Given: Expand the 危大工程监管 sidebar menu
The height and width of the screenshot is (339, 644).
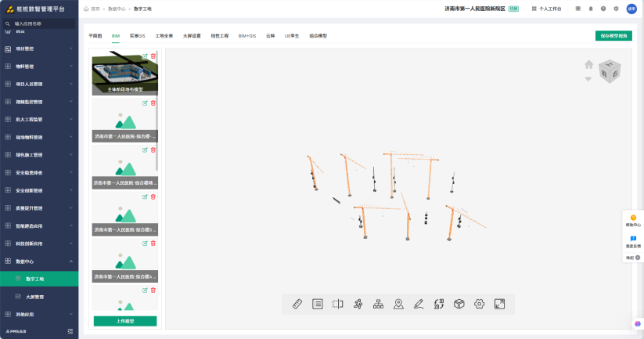Looking at the screenshot, I should point(39,120).
